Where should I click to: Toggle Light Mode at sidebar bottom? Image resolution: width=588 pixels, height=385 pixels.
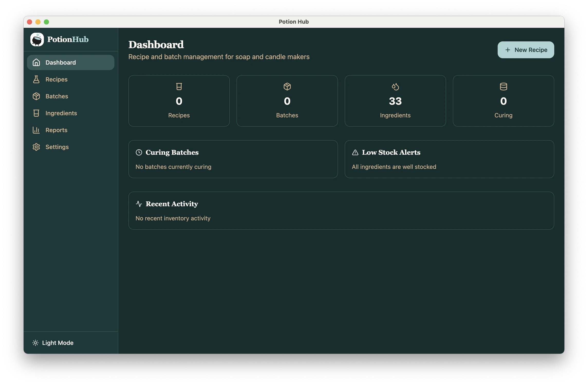pyautogui.click(x=52, y=343)
